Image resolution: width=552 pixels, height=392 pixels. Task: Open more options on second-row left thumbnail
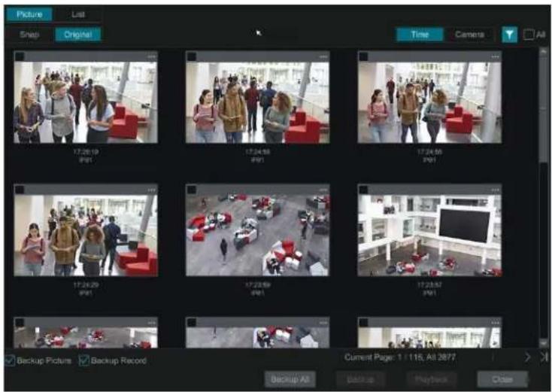[x=151, y=190]
